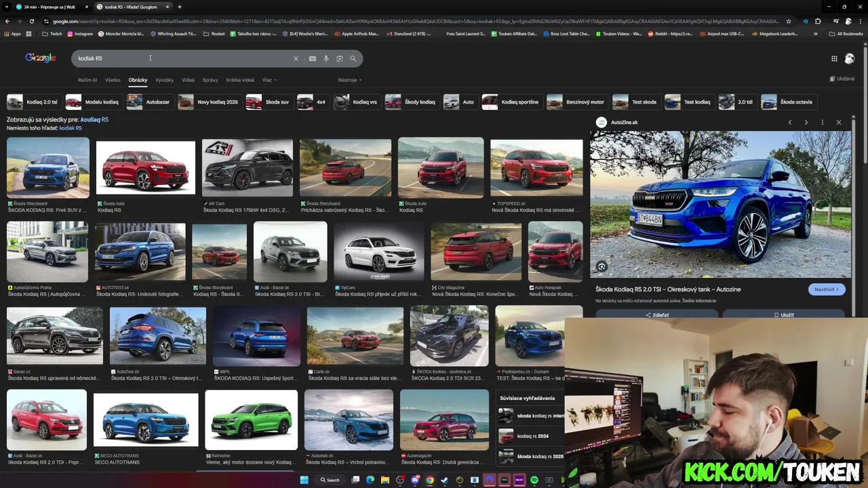Open File Explorer from taskbar
Viewport: 868px width, 488px height.
click(x=385, y=480)
